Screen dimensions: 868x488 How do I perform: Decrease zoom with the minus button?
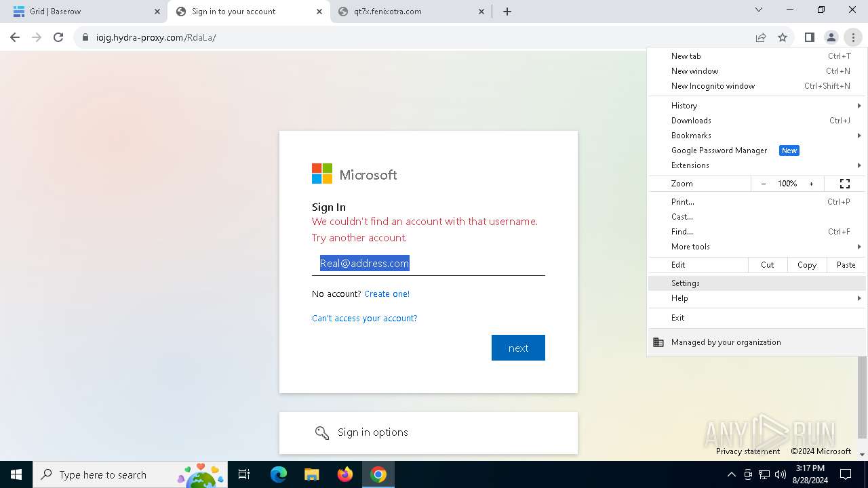[764, 184]
